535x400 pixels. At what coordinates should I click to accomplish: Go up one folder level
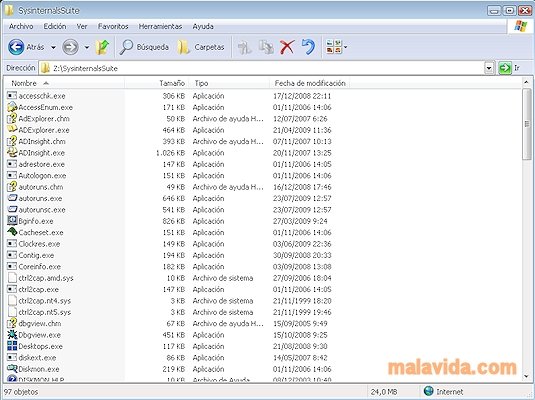point(102,47)
